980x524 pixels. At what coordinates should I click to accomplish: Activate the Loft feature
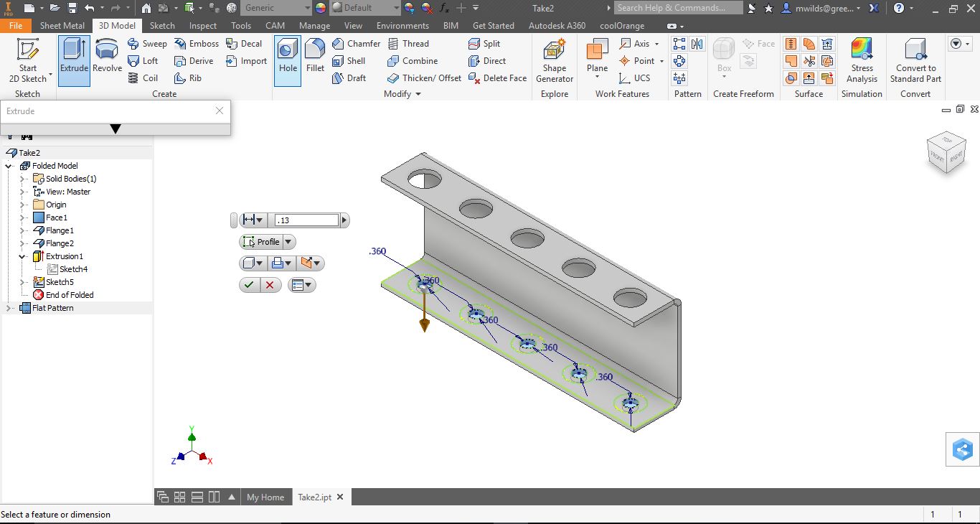click(143, 61)
